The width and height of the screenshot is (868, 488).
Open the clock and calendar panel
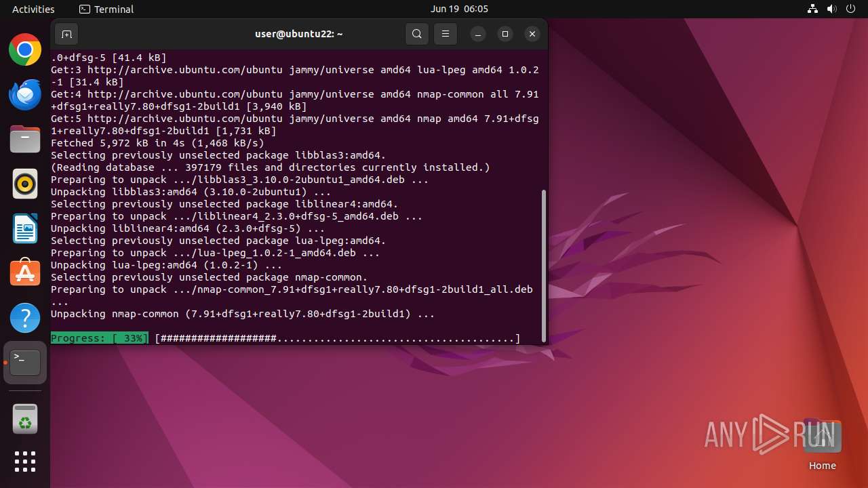click(x=459, y=9)
